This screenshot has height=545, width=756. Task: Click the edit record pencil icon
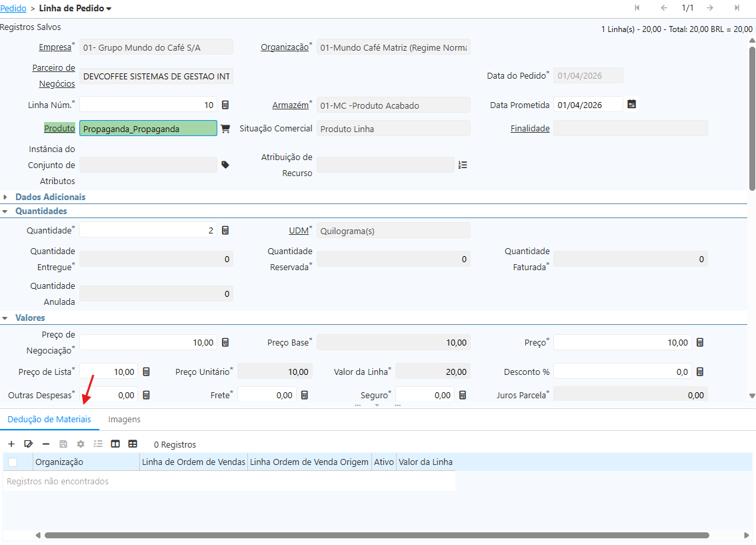tap(29, 444)
